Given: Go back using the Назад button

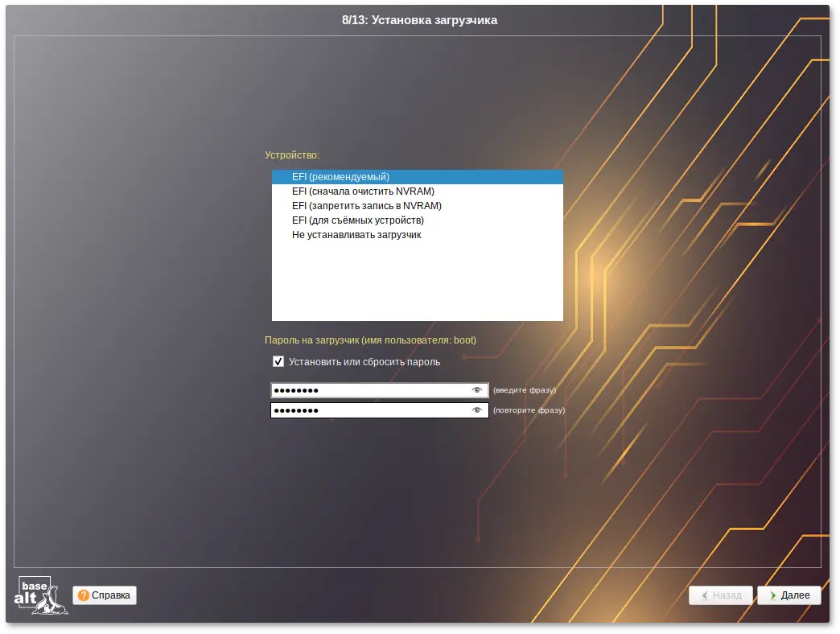Looking at the screenshot, I should click(721, 596).
